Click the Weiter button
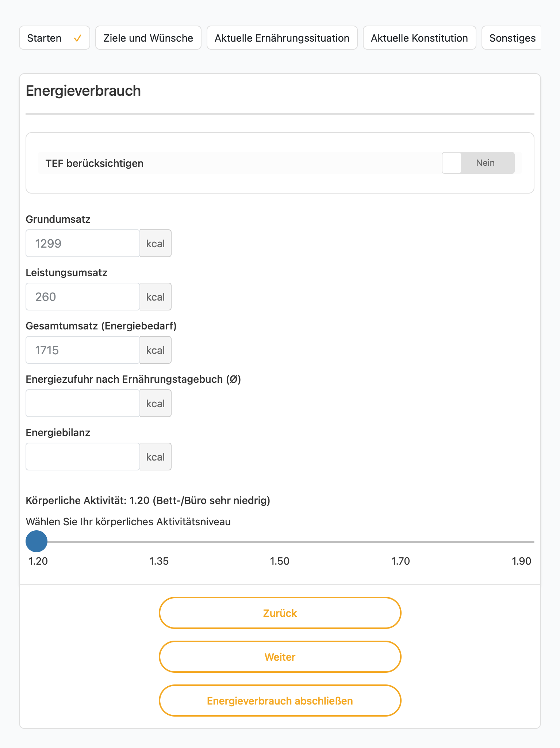 point(280,657)
